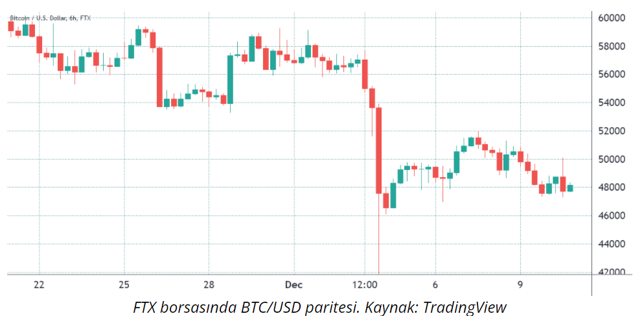The image size is (644, 316).
Task: Click the 44000 price axis label
Action: pyautogui.click(x=612, y=244)
